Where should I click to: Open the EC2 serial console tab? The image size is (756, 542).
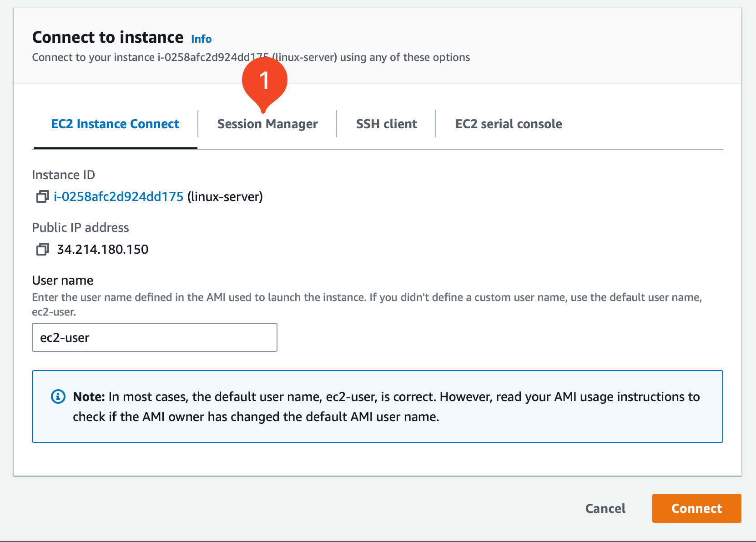509,124
